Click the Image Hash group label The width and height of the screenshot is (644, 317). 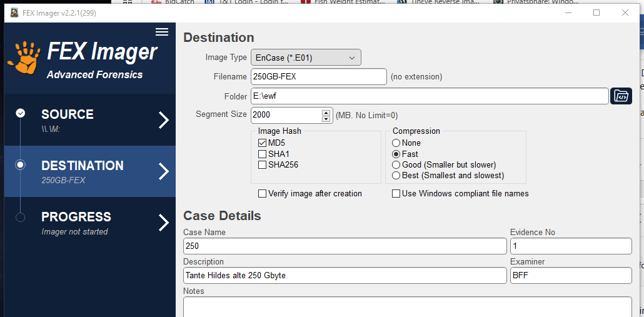(x=279, y=131)
